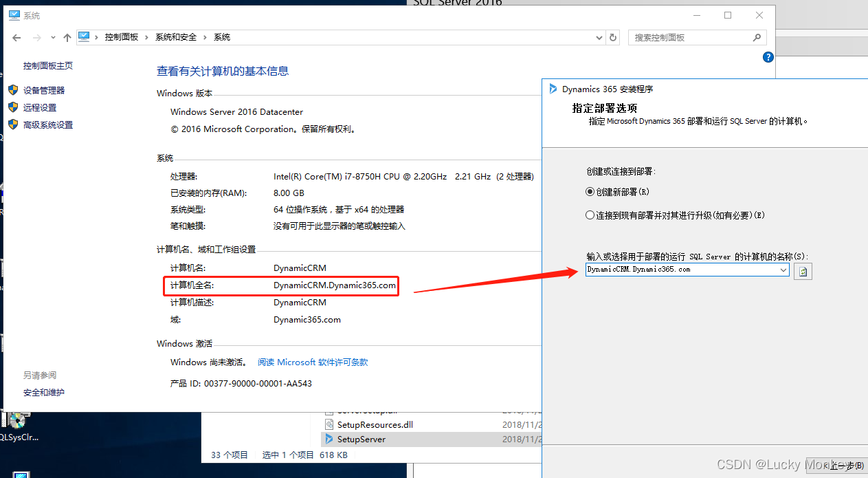
Task: Select the 连接到现有部署 upgrade radio option
Action: click(x=590, y=215)
